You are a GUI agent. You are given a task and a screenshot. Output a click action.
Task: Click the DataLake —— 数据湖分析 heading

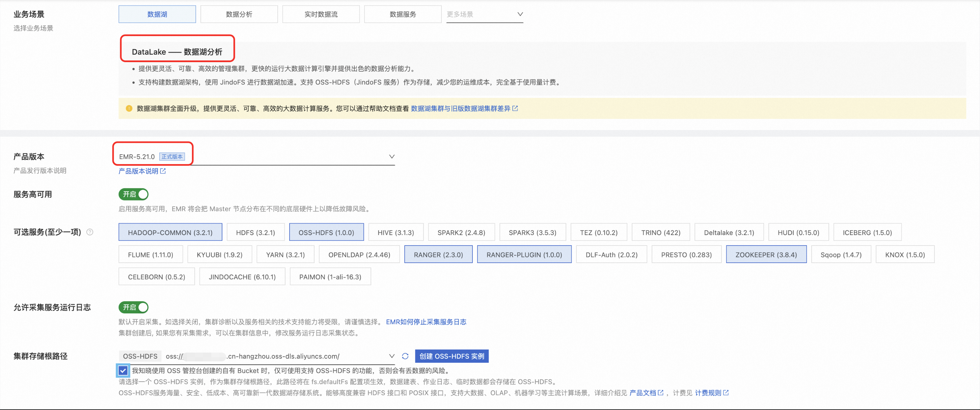177,52
